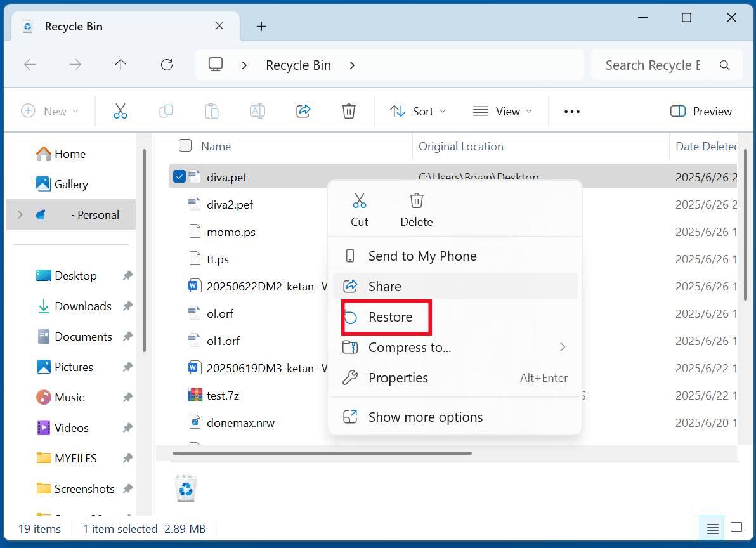Choose Show more options from the menu

point(425,417)
